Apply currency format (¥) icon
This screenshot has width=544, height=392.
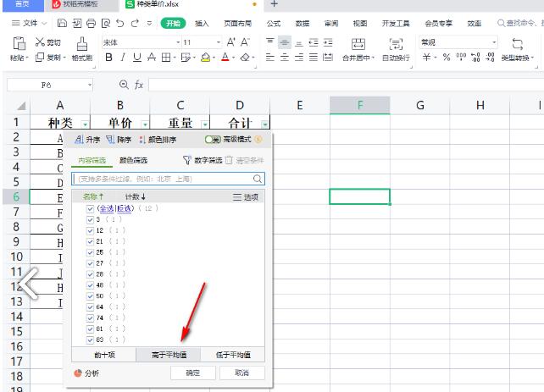click(426, 58)
